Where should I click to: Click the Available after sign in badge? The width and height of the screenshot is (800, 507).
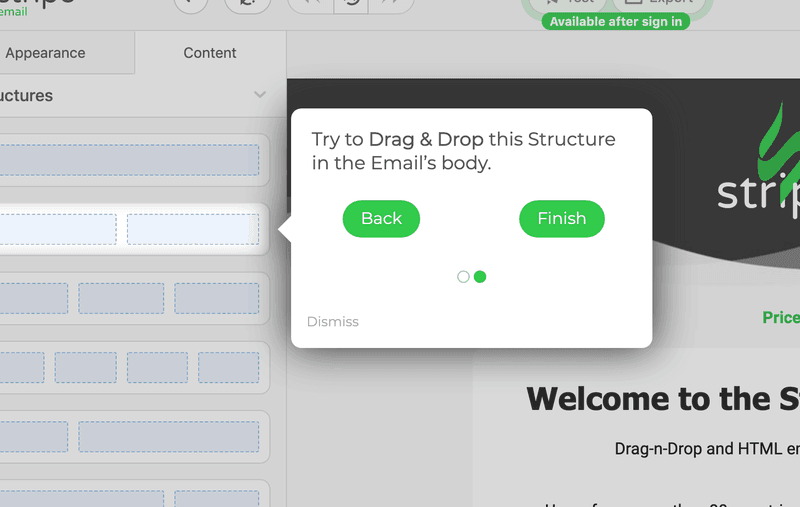[x=615, y=22]
